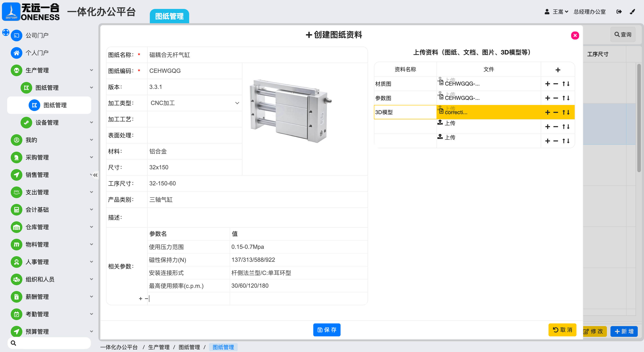Remove the 材质图 row with its minus icon
The width and height of the screenshot is (644, 352).
click(555, 84)
